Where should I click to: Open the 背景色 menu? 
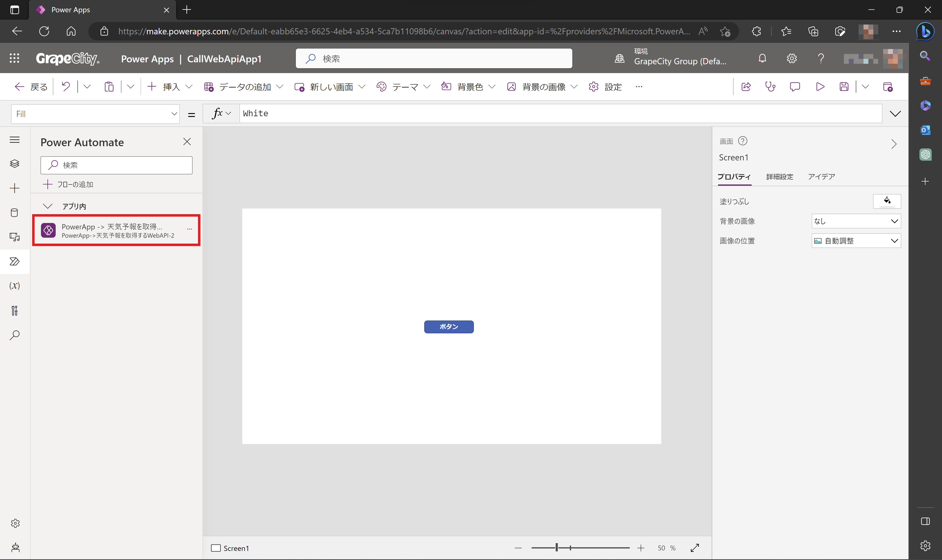point(468,87)
